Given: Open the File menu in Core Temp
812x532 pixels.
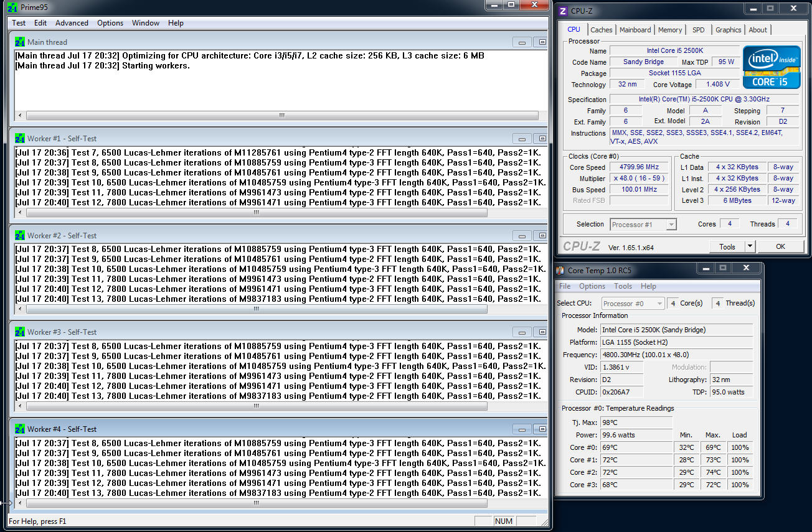Looking at the screenshot, I should [x=565, y=286].
